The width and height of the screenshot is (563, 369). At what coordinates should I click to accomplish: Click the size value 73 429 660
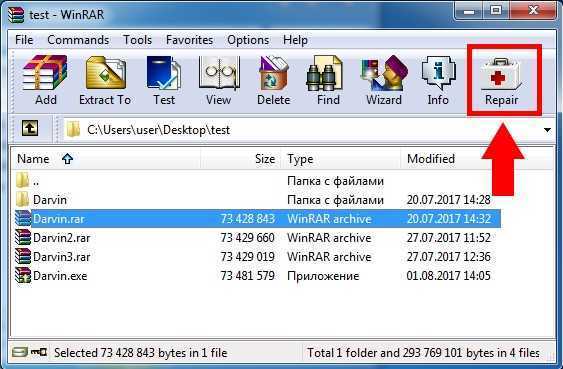coord(247,238)
